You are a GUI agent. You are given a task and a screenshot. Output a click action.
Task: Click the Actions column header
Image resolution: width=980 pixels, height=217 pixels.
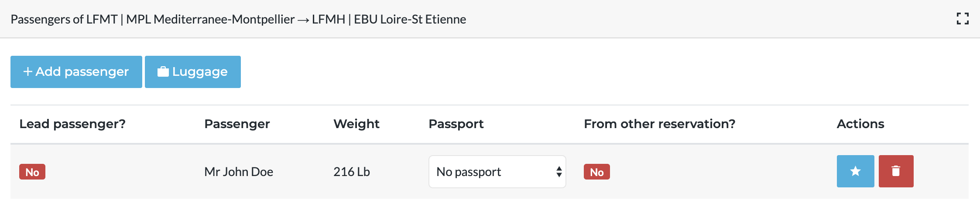pos(860,124)
